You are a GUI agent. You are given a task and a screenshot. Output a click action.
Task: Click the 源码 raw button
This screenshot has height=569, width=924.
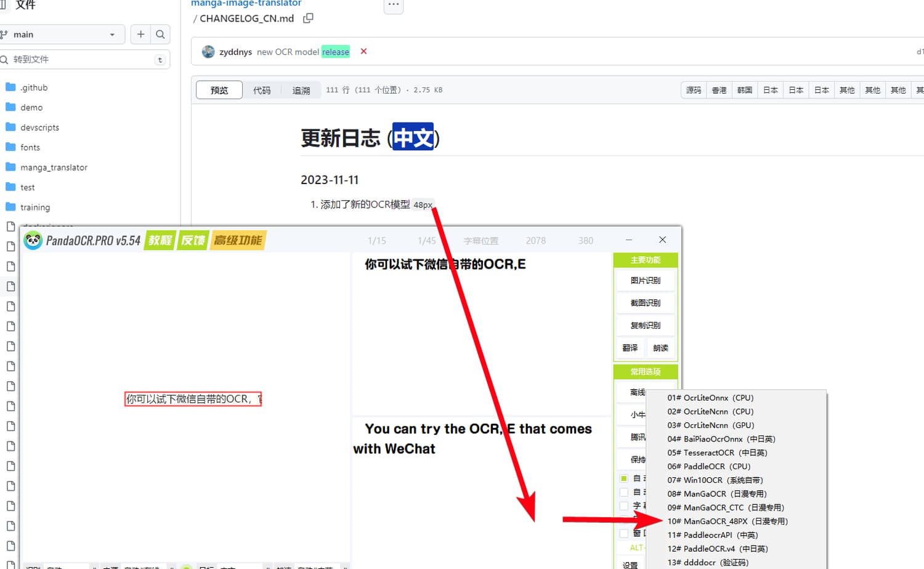click(x=694, y=90)
